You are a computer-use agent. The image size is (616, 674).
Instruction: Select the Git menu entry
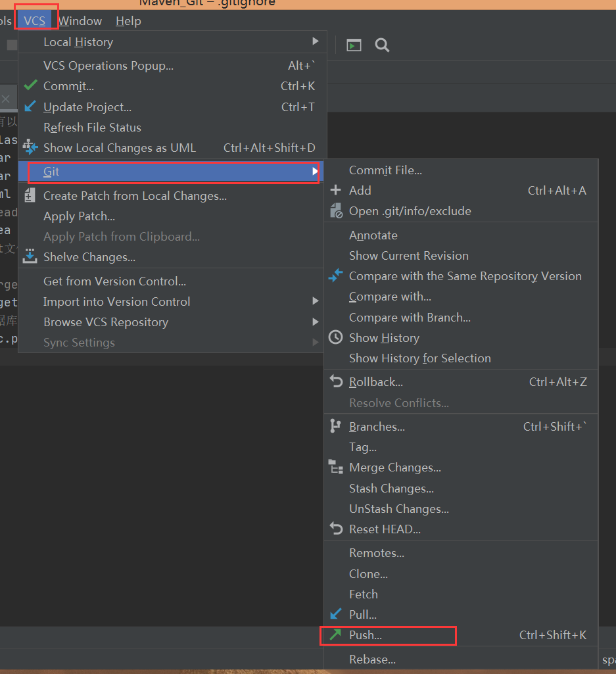171,172
